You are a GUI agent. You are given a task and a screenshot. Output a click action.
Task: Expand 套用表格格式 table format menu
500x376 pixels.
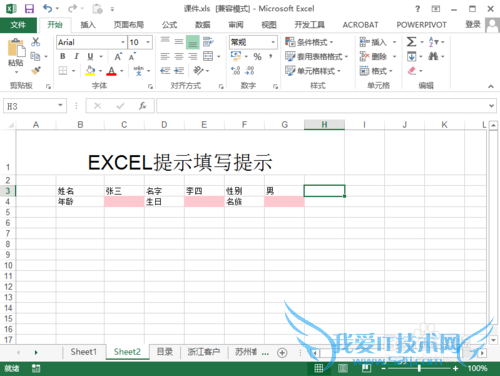316,57
